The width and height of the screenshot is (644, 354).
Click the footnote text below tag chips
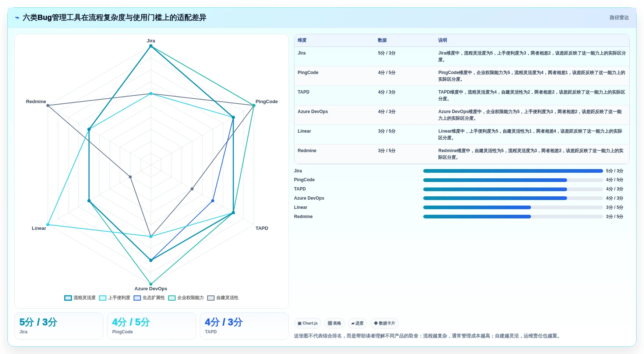[428, 336]
